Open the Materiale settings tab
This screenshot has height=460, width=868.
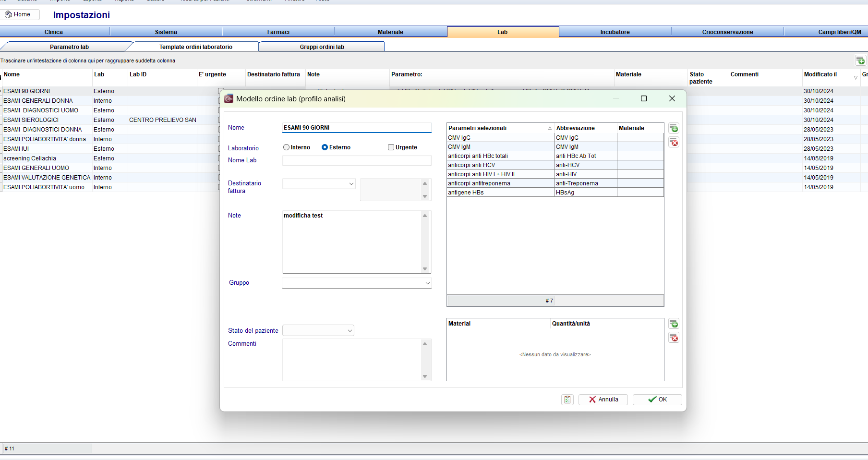point(390,32)
